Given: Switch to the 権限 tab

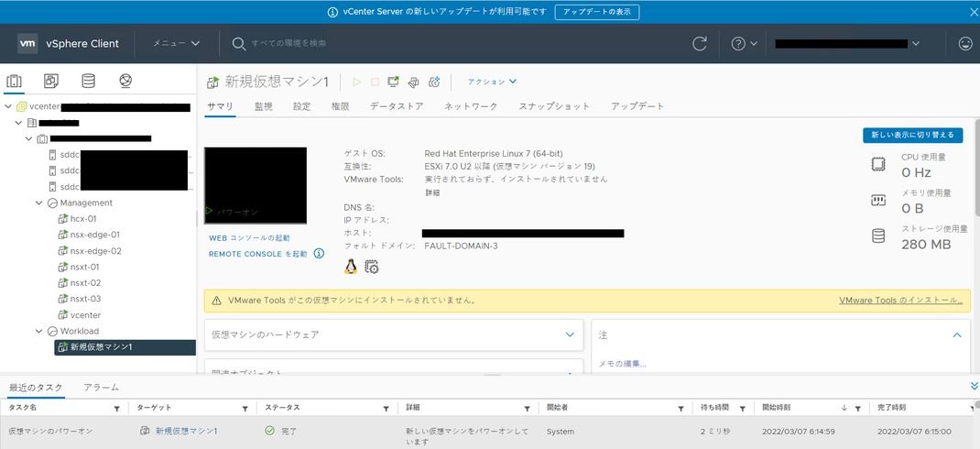Looking at the screenshot, I should [x=340, y=106].
